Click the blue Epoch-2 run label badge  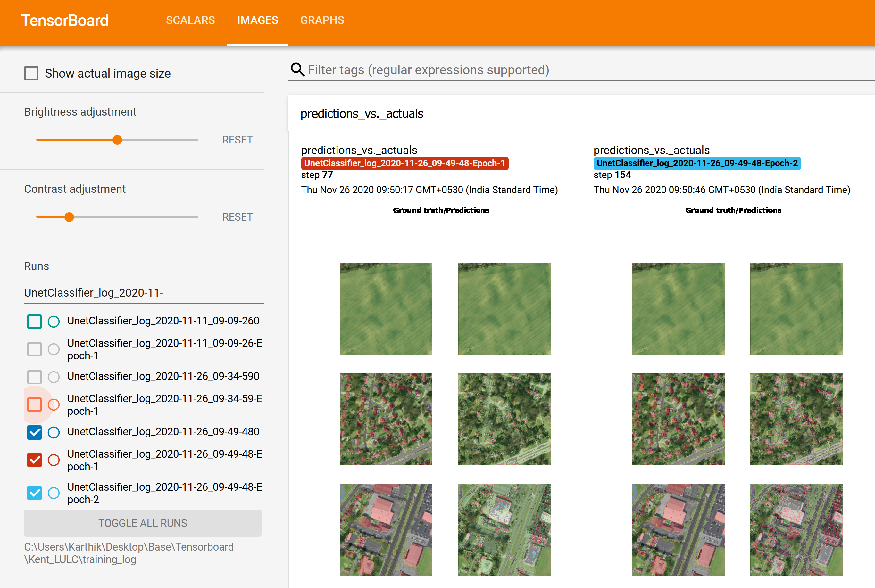coord(697,164)
